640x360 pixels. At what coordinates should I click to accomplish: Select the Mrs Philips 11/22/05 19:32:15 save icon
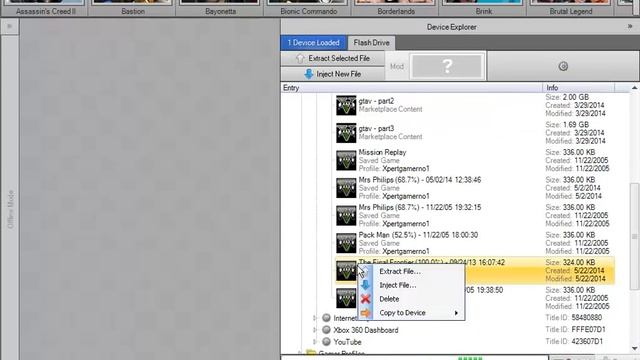point(346,216)
